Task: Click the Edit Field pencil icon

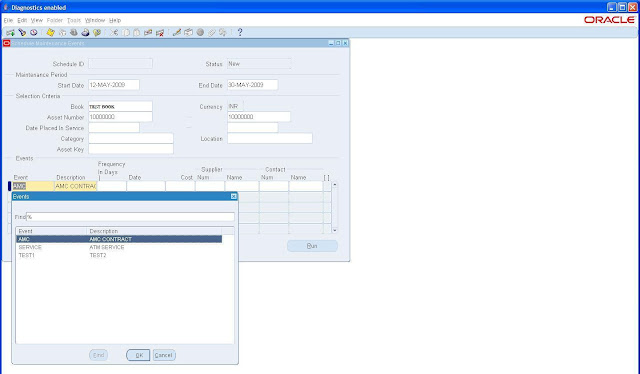Action: (x=177, y=33)
